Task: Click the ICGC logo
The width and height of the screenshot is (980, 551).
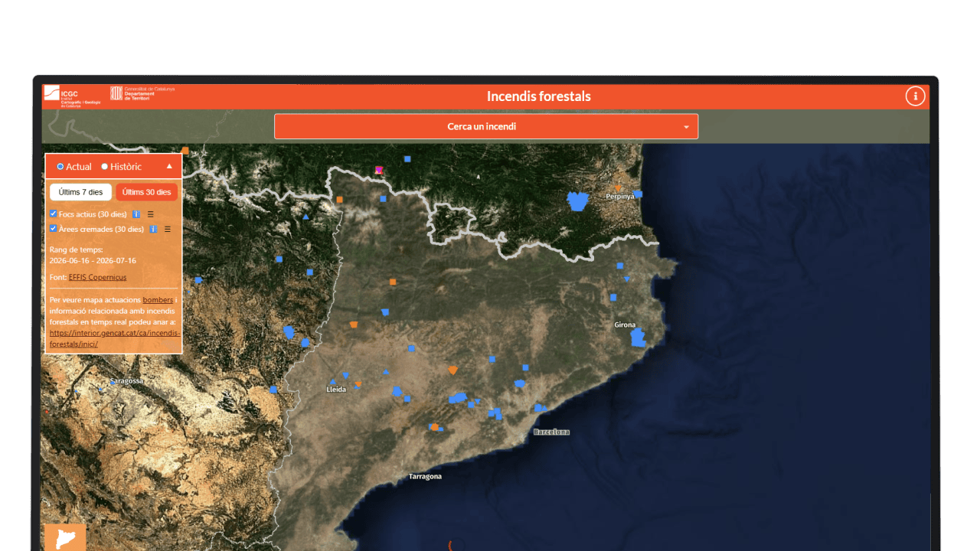Action: [x=72, y=96]
